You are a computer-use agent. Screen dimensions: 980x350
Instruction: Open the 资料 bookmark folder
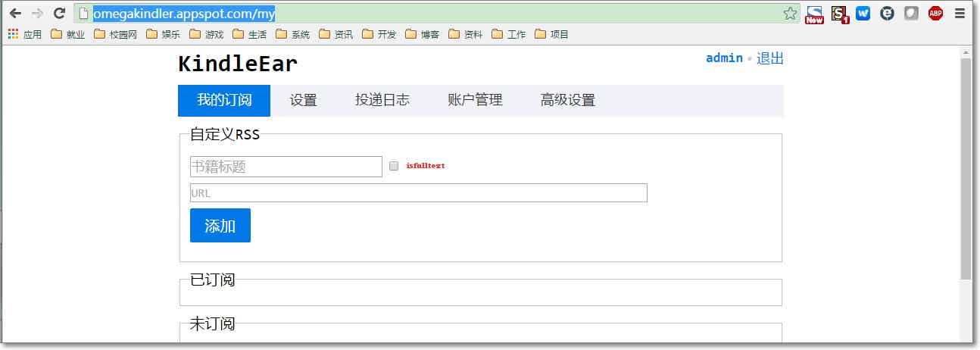[466, 34]
